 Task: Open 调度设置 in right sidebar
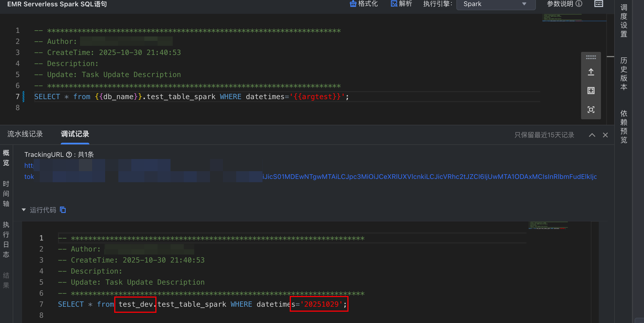click(624, 21)
